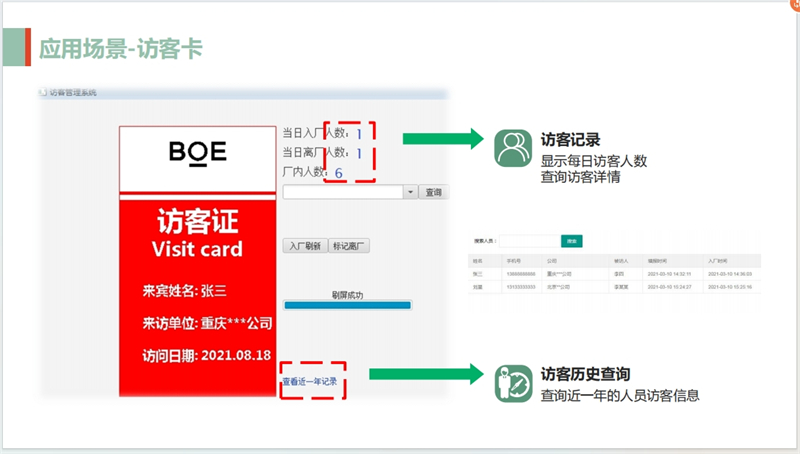The width and height of the screenshot is (800, 454).
Task: Click the 标记离厂 button
Action: [348, 246]
